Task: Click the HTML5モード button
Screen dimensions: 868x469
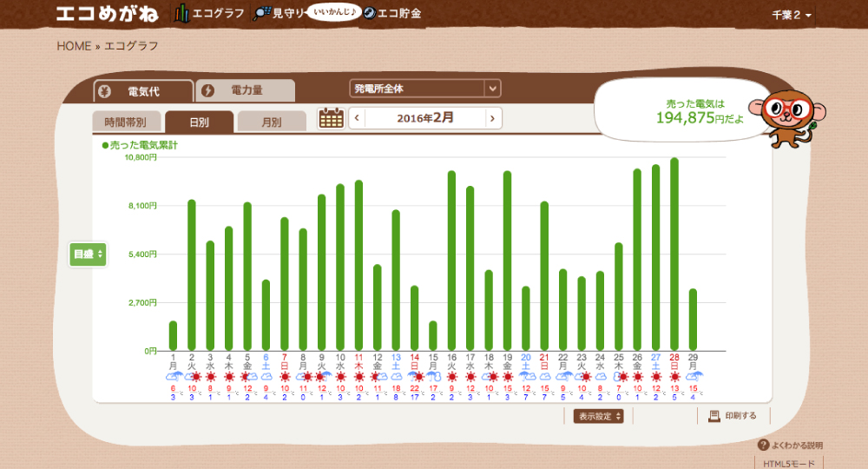Action: [x=789, y=464]
